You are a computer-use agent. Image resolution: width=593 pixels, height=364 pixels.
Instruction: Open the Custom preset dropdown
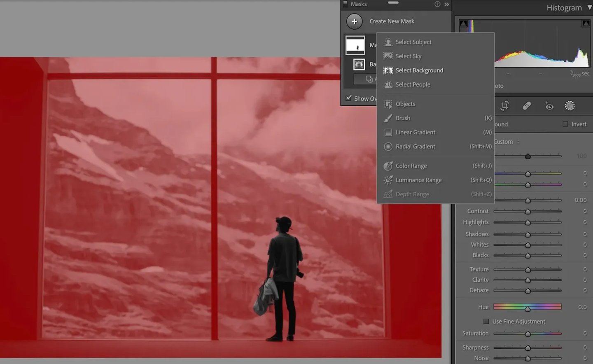507,142
